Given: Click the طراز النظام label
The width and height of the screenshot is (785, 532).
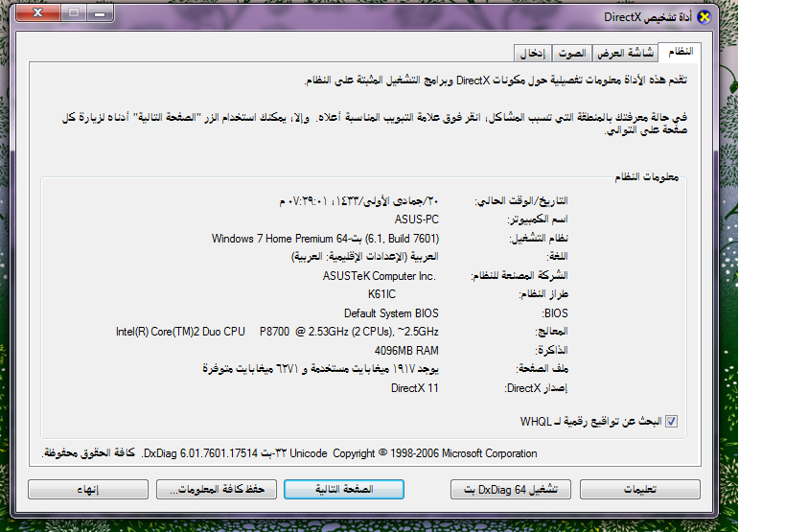Looking at the screenshot, I should [x=543, y=294].
